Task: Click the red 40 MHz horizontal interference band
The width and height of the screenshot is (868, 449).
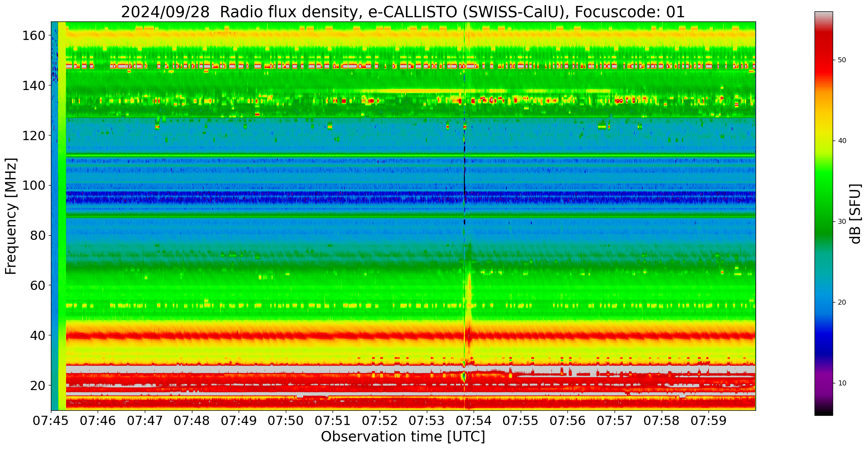Action: (x=410, y=336)
